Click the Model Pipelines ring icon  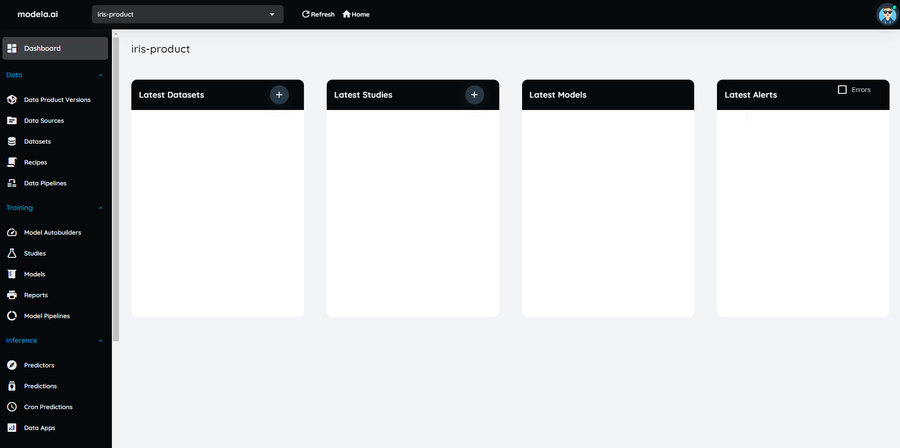pos(12,316)
